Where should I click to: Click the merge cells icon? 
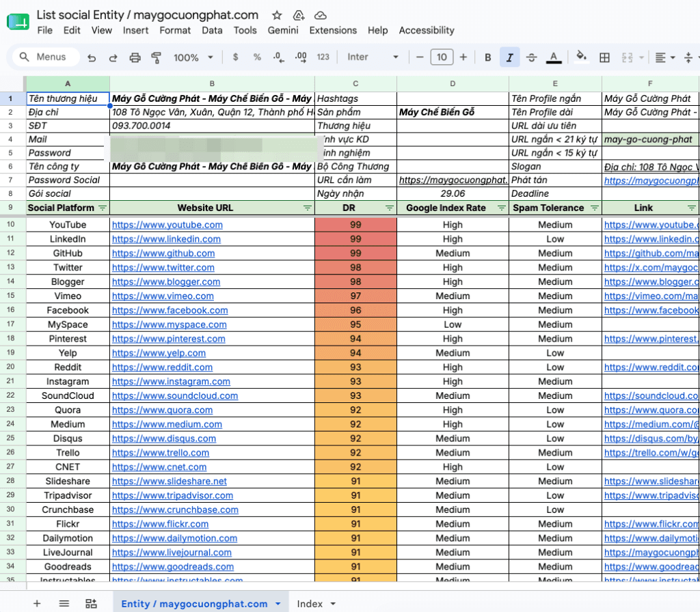(628, 57)
